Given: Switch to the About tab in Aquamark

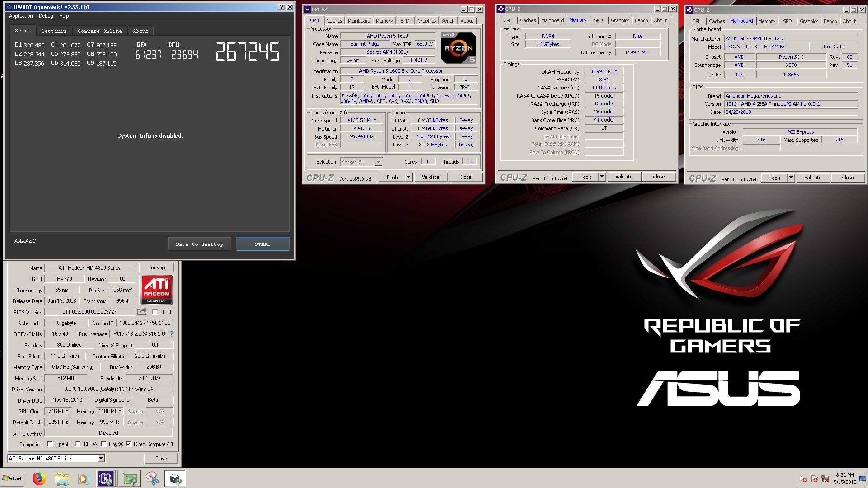Looking at the screenshot, I should (x=141, y=31).
